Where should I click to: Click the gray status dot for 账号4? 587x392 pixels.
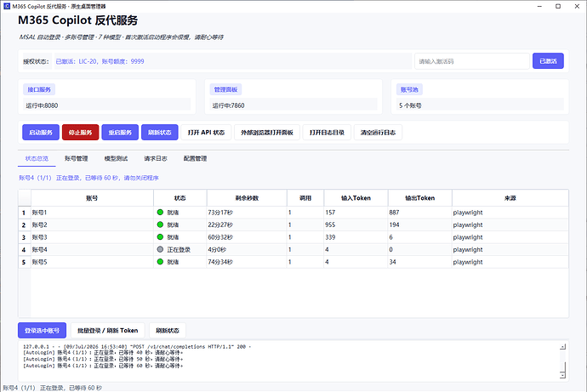click(160, 249)
